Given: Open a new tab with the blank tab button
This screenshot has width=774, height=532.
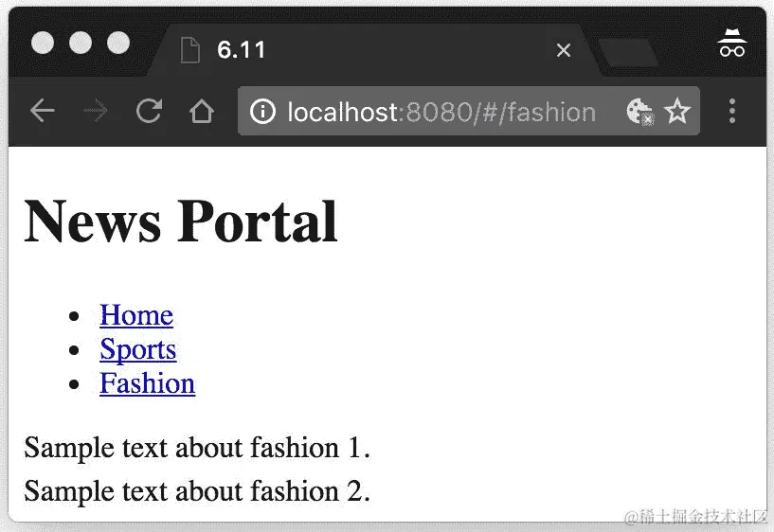Looking at the screenshot, I should tap(628, 52).
